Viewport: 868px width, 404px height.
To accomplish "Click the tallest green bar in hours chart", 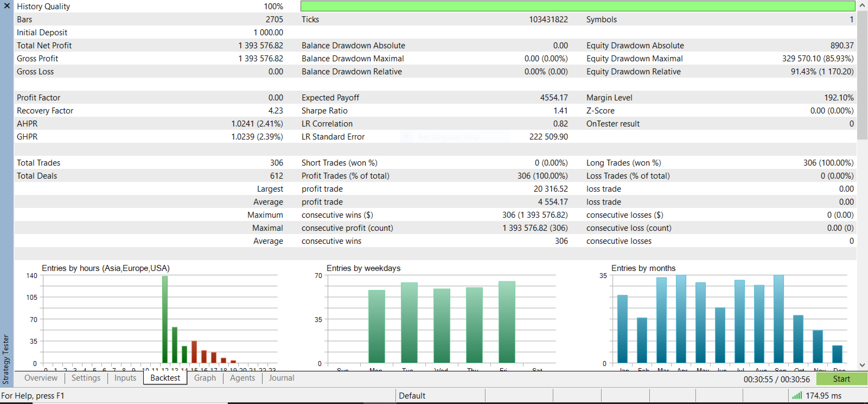I will coord(165,319).
